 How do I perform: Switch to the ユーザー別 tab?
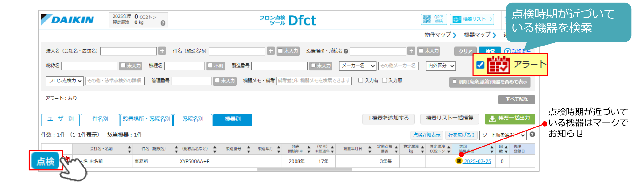point(60,119)
